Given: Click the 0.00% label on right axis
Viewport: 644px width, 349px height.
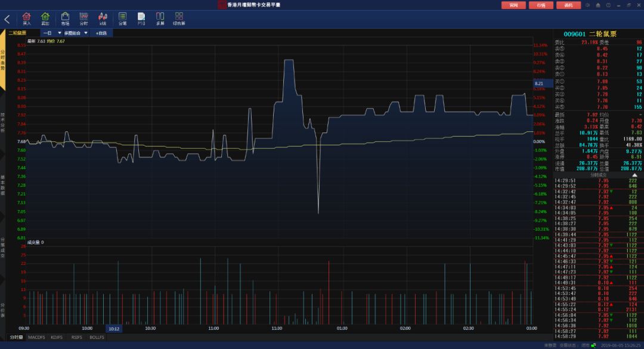Looking at the screenshot, I should (539, 141).
